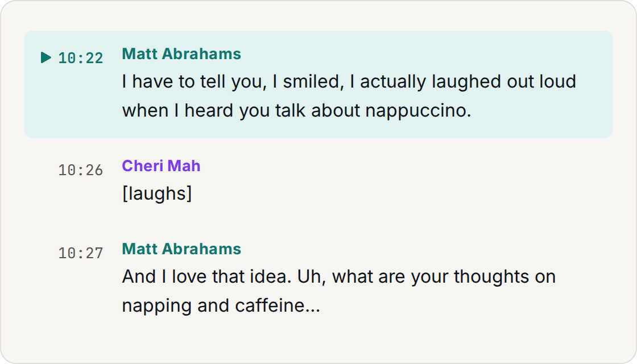Click the 'napping and caffeine...' line

click(x=221, y=305)
